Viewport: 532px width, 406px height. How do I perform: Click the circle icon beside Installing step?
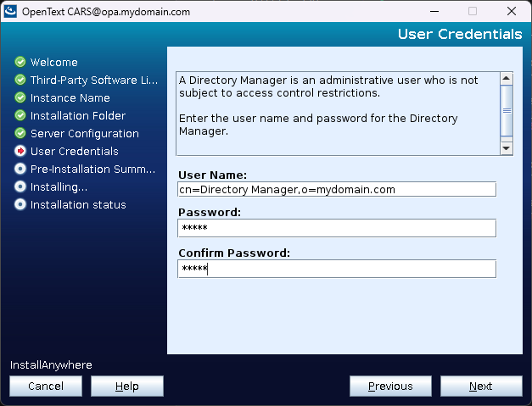point(20,186)
